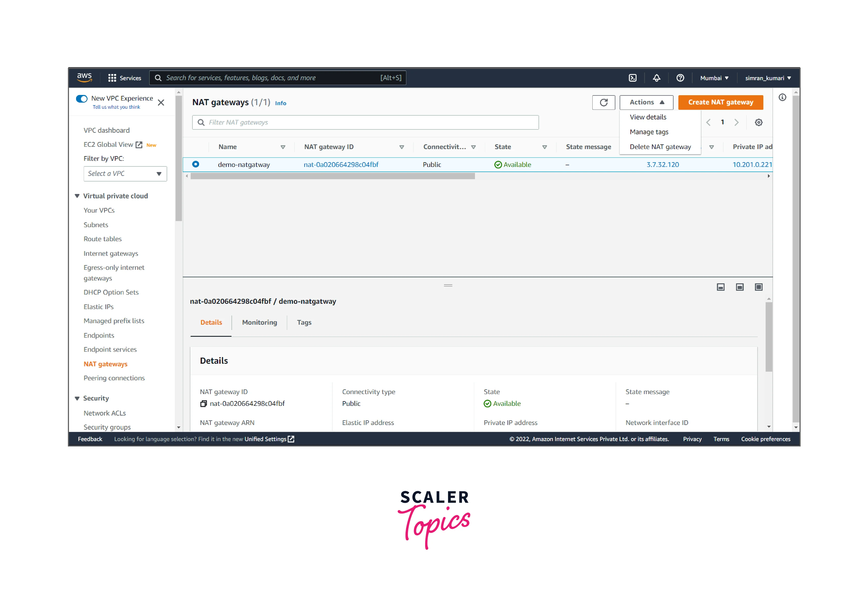The width and height of the screenshot is (868, 596).
Task: Open table preferences gear icon
Action: pos(758,123)
